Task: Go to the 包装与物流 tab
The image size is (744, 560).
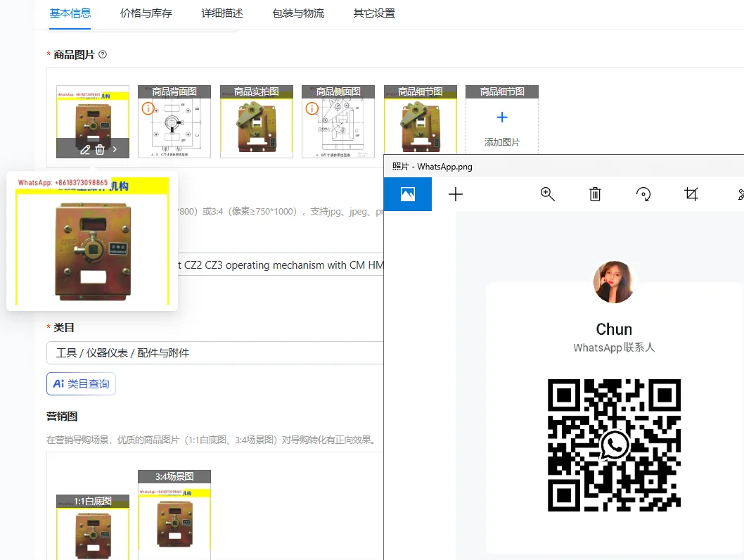Action: (298, 13)
